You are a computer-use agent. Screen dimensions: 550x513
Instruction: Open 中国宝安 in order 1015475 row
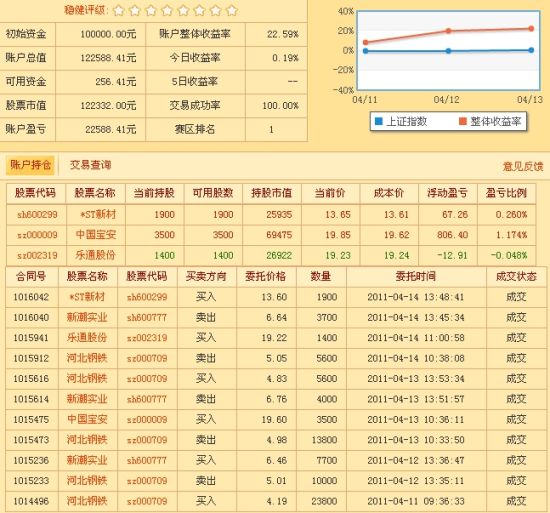(87, 419)
